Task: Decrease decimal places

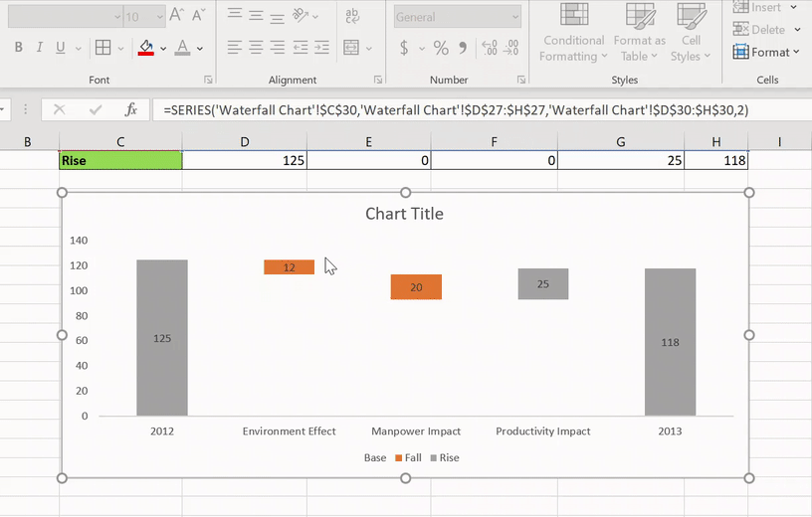Action: point(510,48)
